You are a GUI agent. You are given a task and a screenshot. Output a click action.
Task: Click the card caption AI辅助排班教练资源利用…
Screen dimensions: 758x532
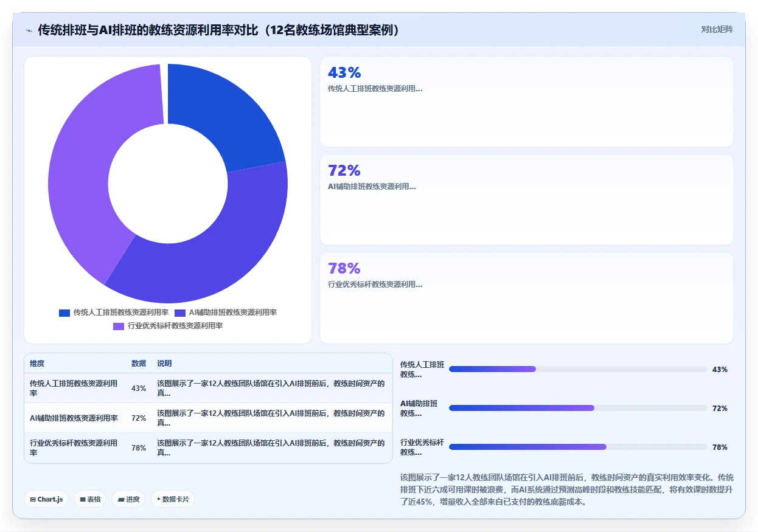[x=372, y=187]
